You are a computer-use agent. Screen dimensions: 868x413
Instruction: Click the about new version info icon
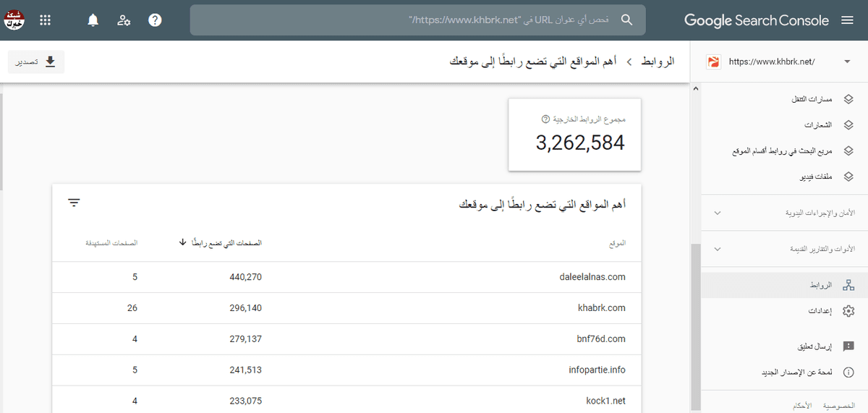tap(848, 373)
